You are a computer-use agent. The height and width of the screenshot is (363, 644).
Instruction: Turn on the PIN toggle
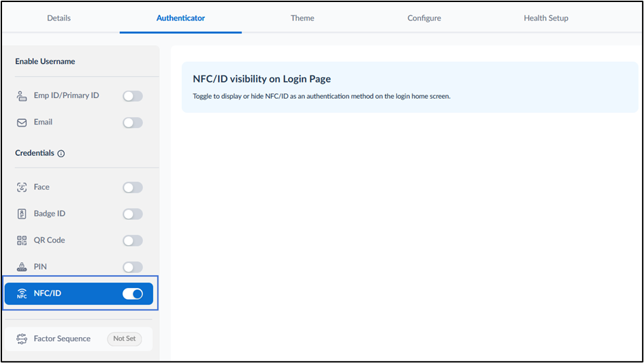[x=133, y=267]
